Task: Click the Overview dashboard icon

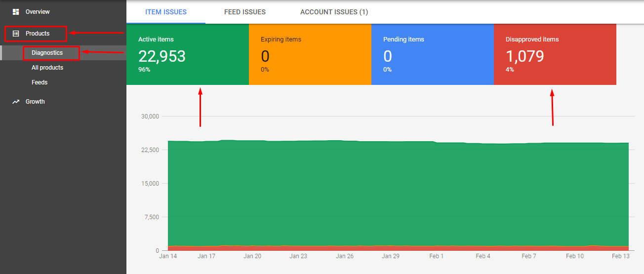Action: pyautogui.click(x=16, y=11)
